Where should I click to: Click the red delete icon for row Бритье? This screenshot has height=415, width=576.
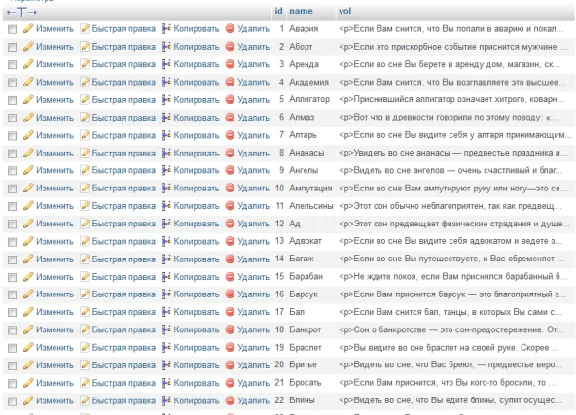pos(230,365)
